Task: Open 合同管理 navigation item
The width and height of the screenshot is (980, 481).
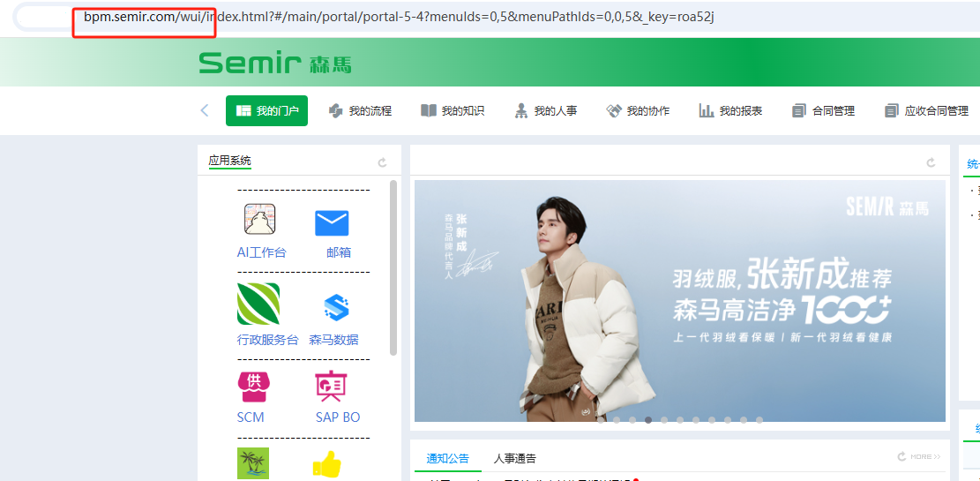Action: 823,110
